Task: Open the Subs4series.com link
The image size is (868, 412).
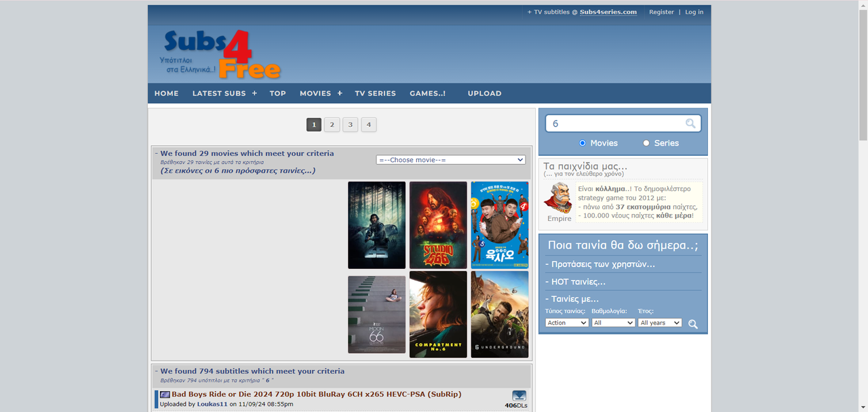Action: click(x=608, y=12)
